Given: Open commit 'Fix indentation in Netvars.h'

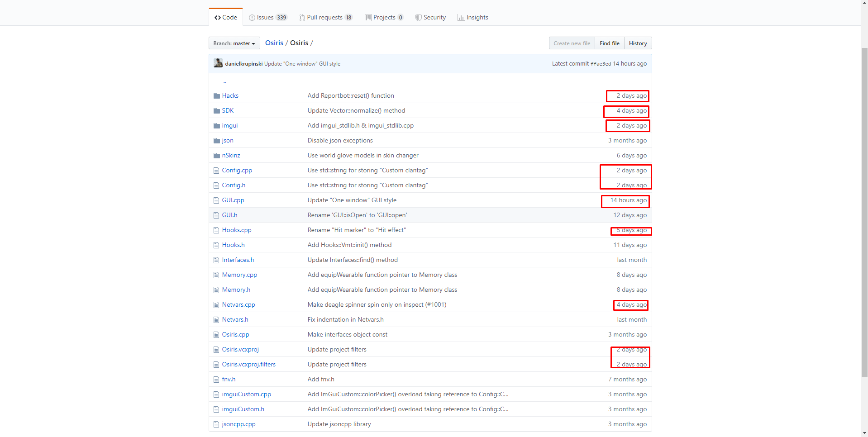Looking at the screenshot, I should pyautogui.click(x=345, y=319).
